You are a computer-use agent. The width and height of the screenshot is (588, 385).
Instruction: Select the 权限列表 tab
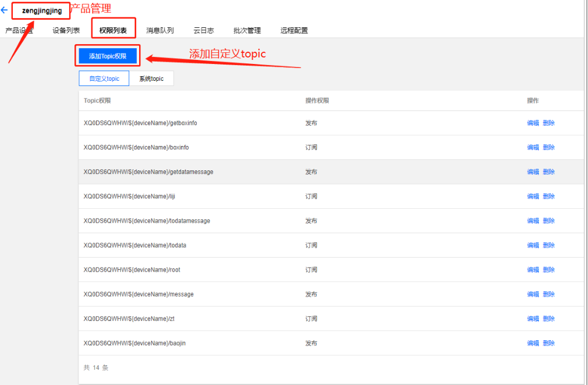113,31
